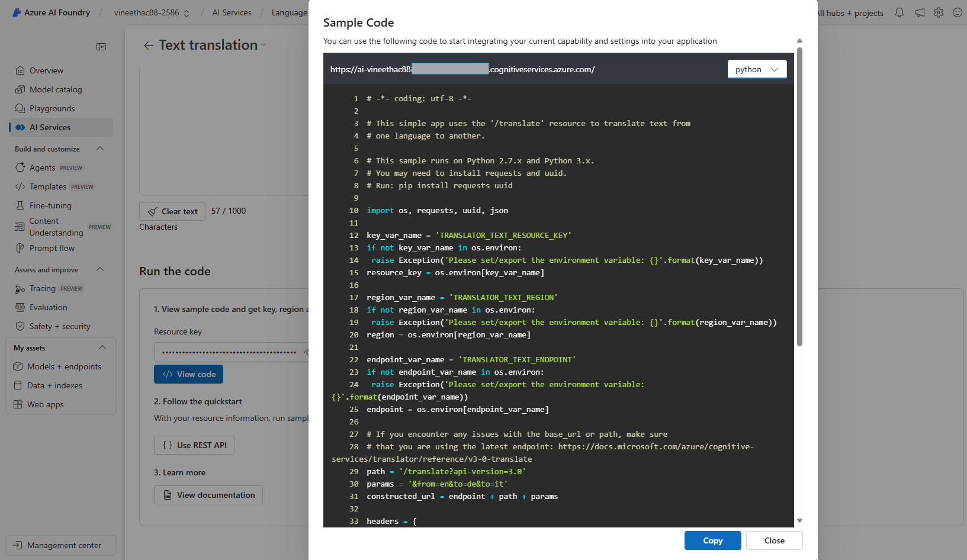Click the Management center arrow icon

(x=18, y=545)
